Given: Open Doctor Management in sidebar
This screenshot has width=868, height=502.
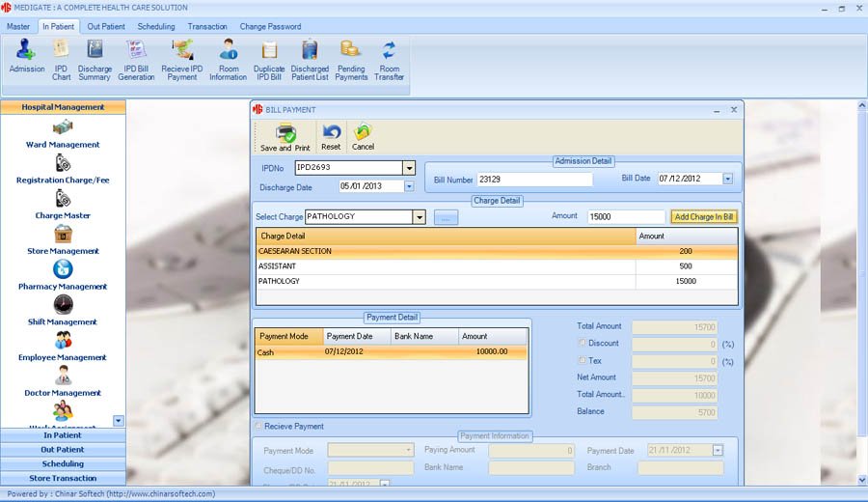Looking at the screenshot, I should 63,383.
